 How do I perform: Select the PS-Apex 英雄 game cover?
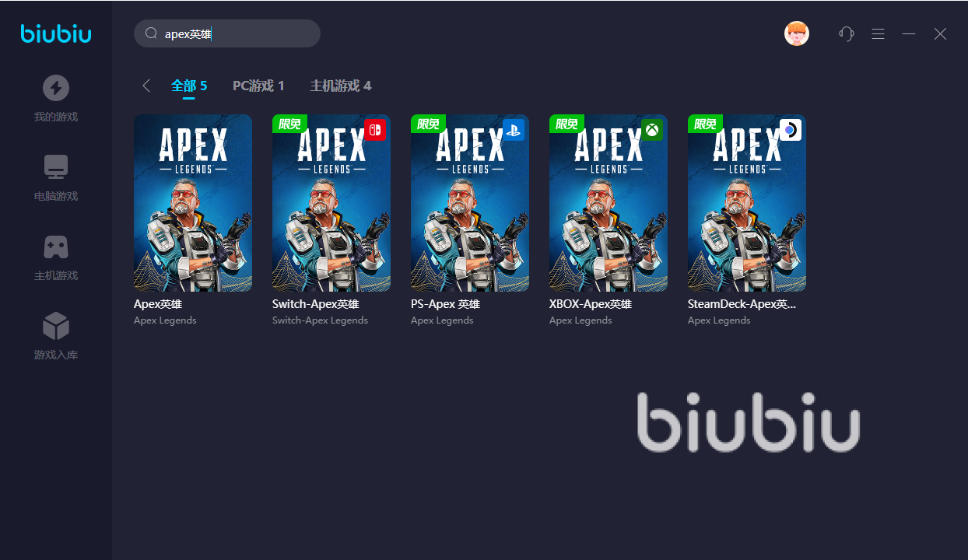point(470,203)
